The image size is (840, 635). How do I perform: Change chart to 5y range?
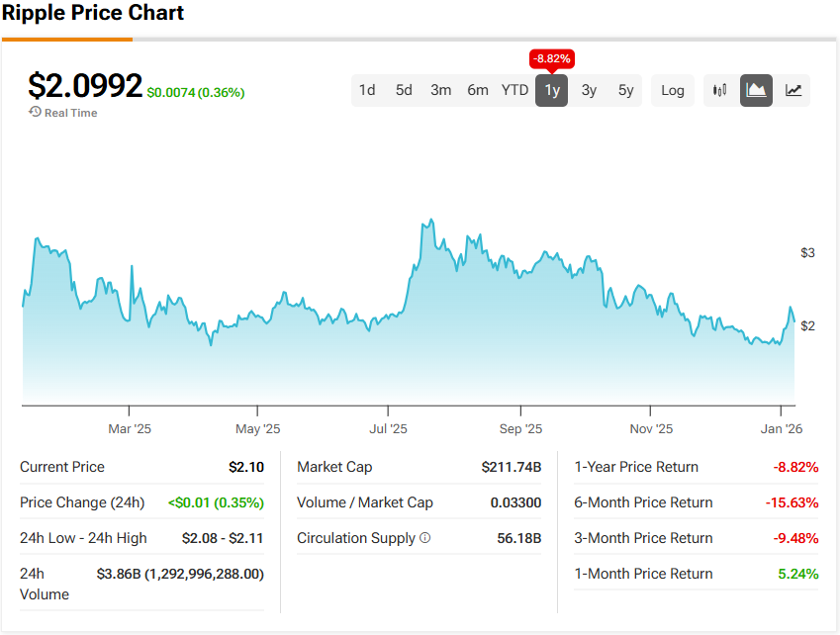[x=625, y=90]
